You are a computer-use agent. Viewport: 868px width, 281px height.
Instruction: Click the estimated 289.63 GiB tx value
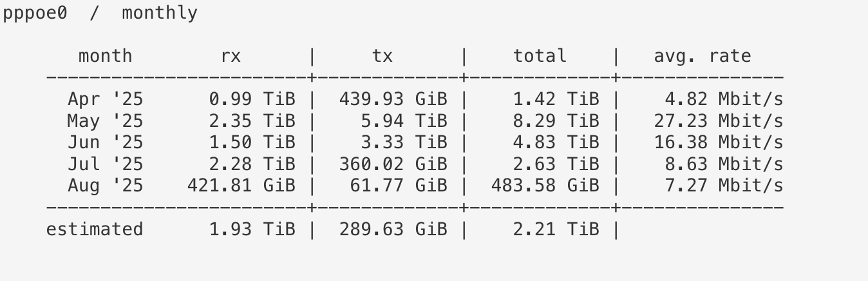click(x=393, y=229)
